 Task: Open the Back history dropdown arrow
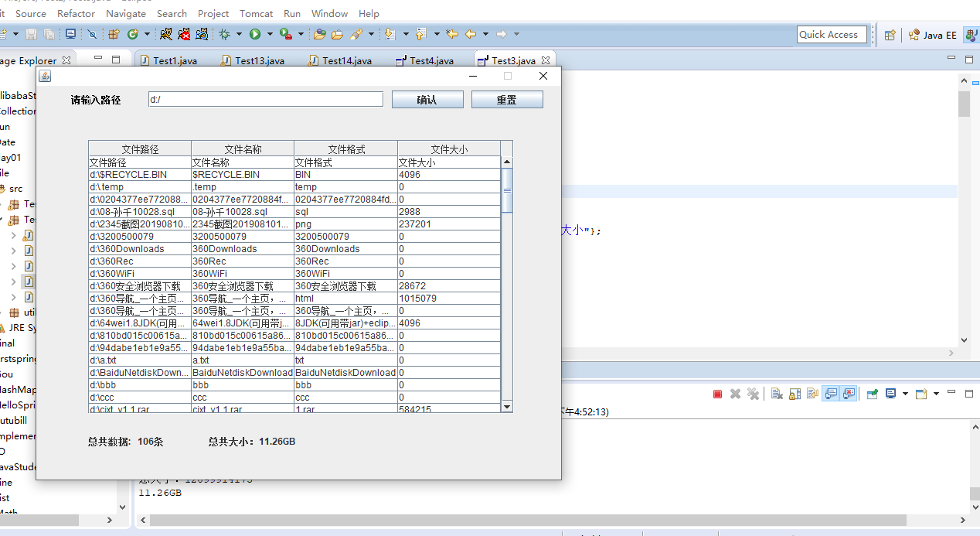[x=485, y=34]
